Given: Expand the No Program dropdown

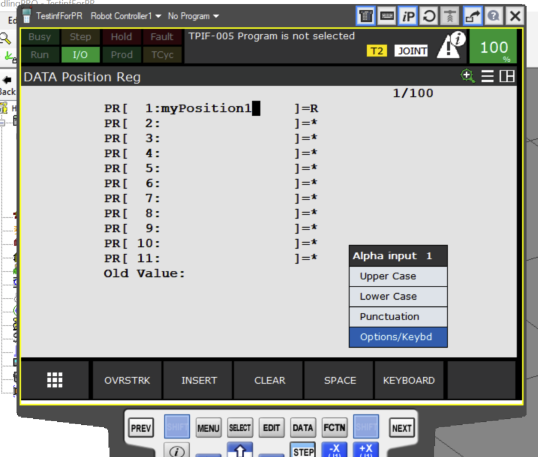Looking at the screenshot, I should pos(193,16).
